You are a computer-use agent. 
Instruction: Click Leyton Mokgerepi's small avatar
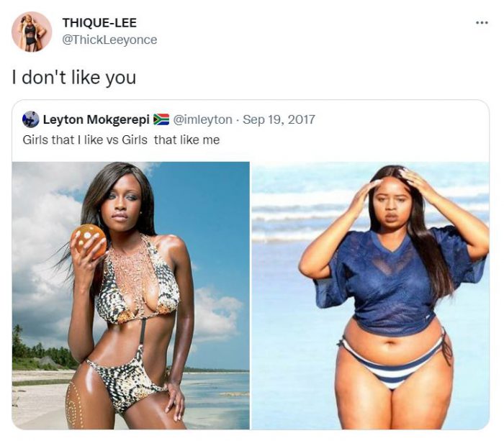click(30, 119)
